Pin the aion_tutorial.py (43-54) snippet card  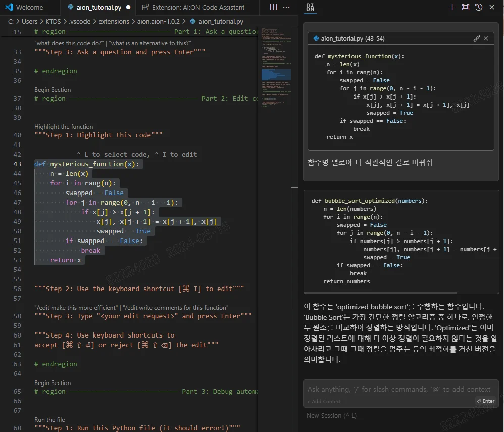(x=476, y=38)
